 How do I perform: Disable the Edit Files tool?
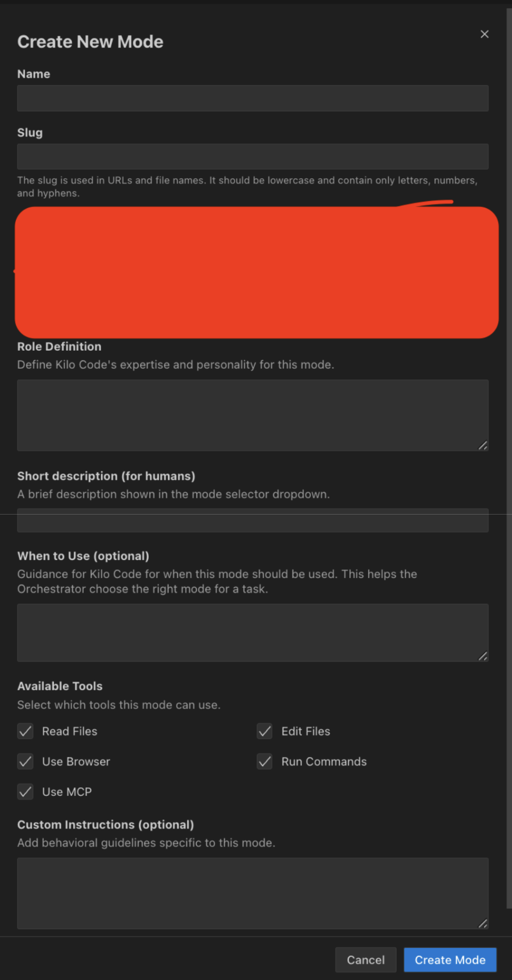tap(264, 731)
